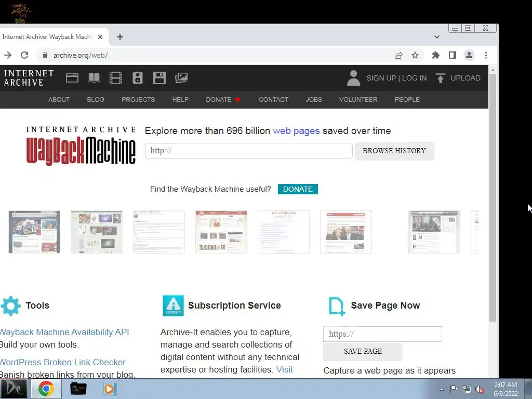Go forward with browser arrow

[8, 55]
